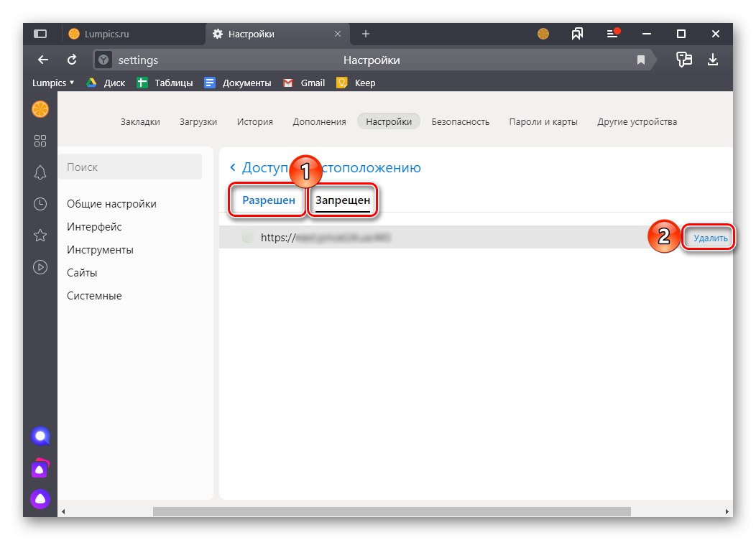
Task: Open browsing history via the clock icon
Action: click(40, 204)
